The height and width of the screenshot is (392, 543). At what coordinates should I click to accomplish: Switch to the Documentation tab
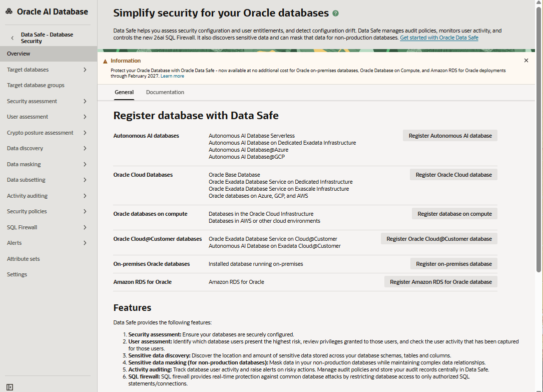(165, 92)
